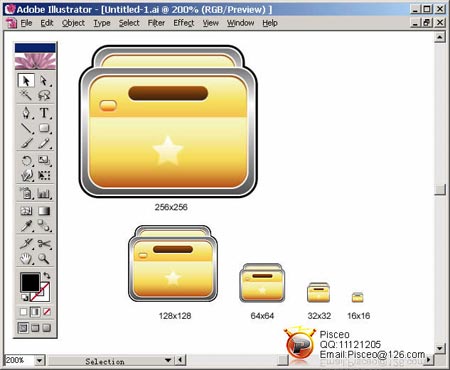
Task: Swap fill and stroke colors arrow
Action: (x=47, y=276)
